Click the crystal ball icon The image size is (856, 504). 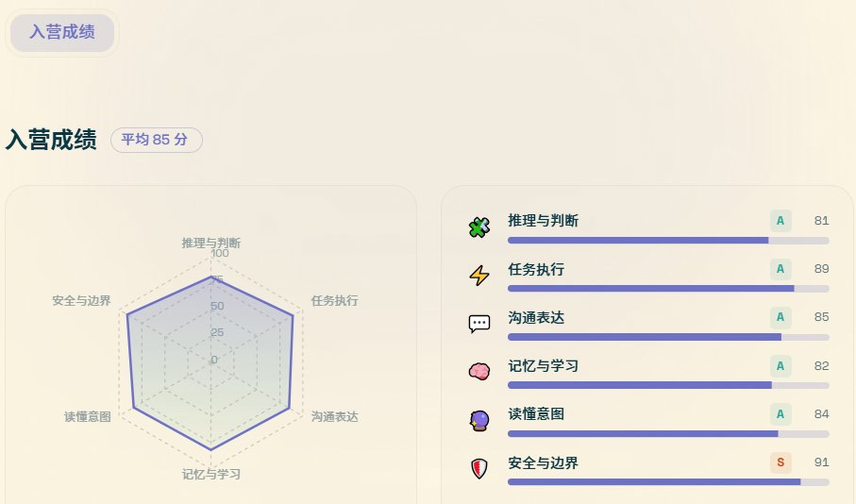[x=479, y=420]
